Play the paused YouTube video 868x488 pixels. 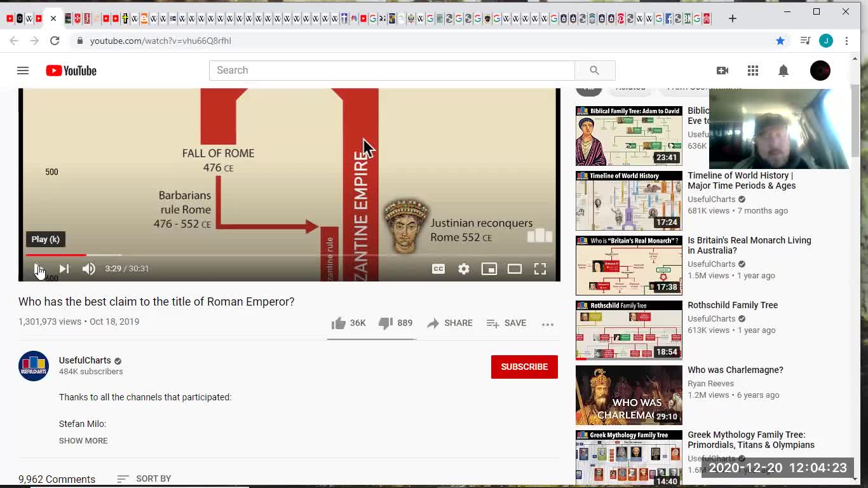point(38,269)
